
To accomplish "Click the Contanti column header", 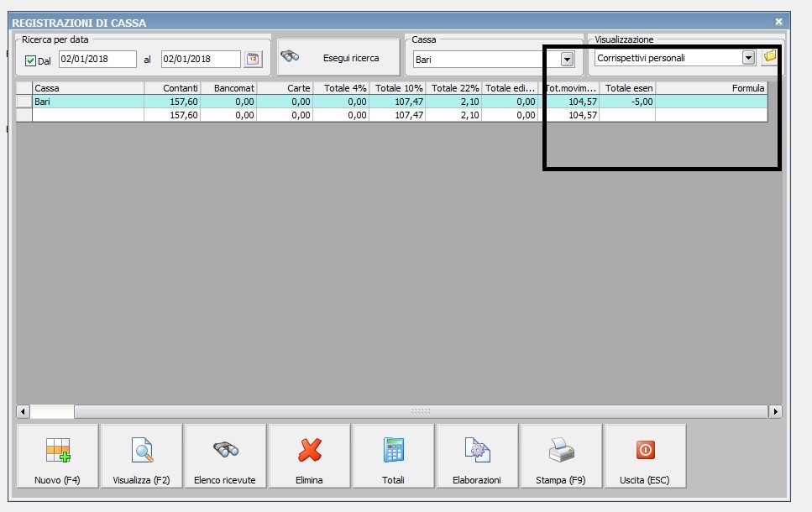I will (x=172, y=88).
